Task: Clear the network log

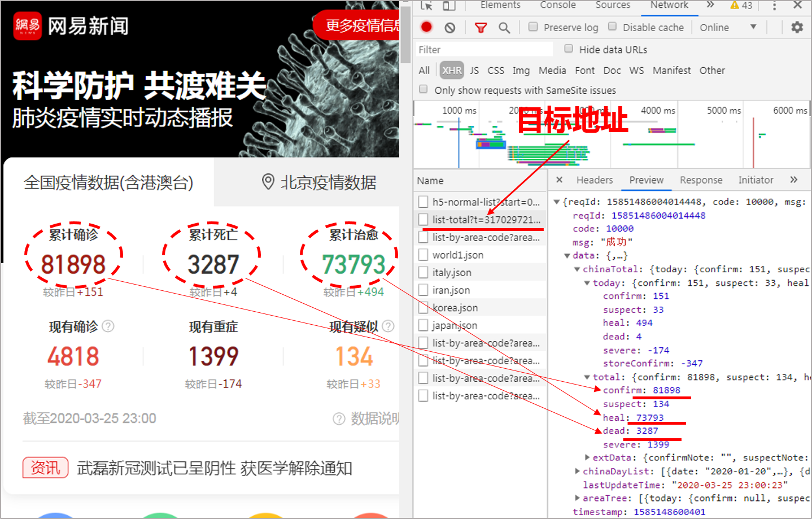Action: [450, 28]
